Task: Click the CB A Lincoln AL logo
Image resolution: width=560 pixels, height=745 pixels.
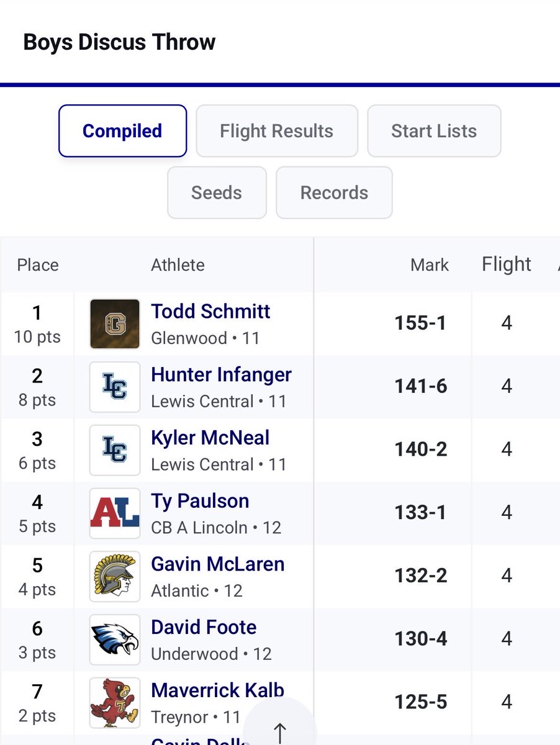Action: [114, 513]
